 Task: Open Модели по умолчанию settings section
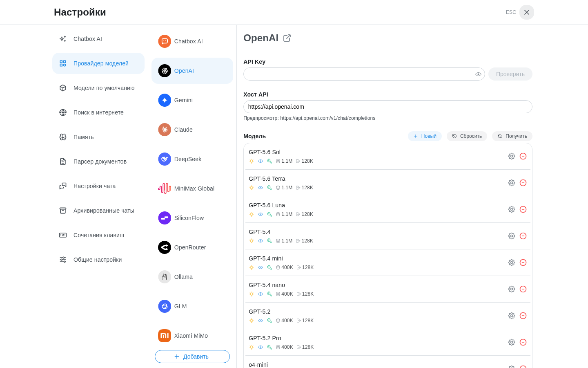(x=98, y=88)
